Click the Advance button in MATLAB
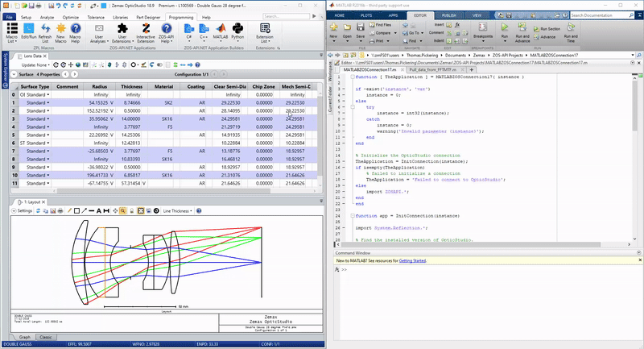Screen dimensions: 644x349 point(545,37)
